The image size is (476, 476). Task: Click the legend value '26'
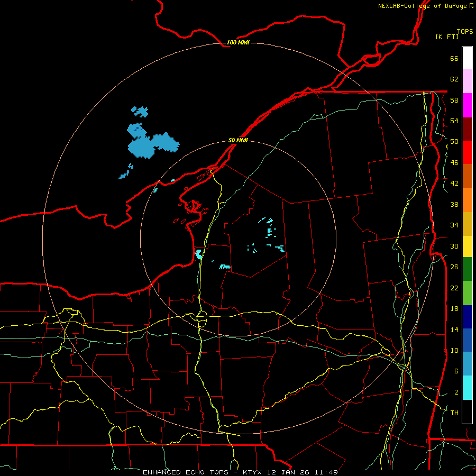click(x=454, y=267)
